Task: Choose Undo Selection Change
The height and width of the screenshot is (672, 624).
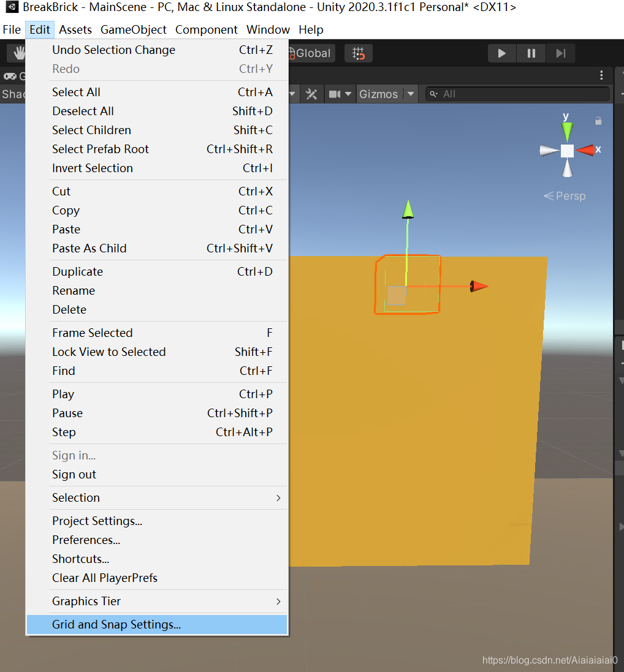Action: (x=157, y=50)
